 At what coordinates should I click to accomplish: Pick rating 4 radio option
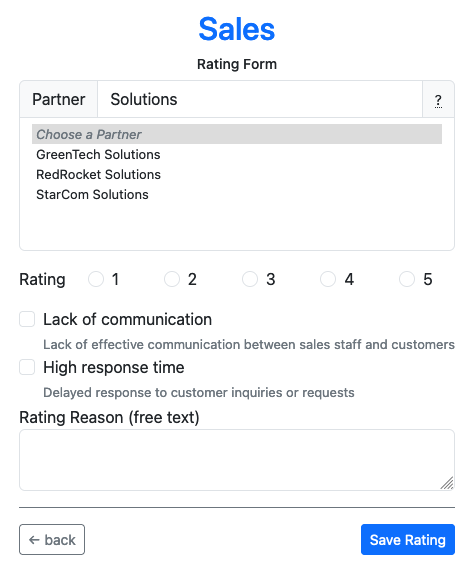click(x=328, y=279)
